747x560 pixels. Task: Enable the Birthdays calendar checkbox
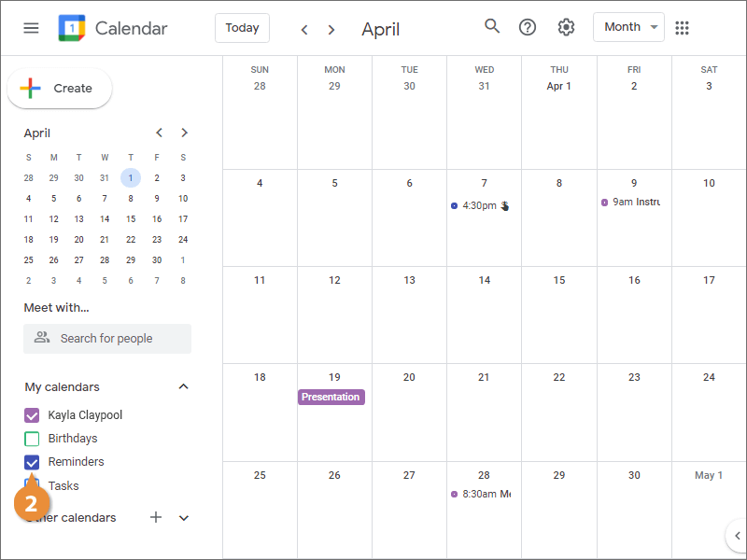tap(32, 439)
